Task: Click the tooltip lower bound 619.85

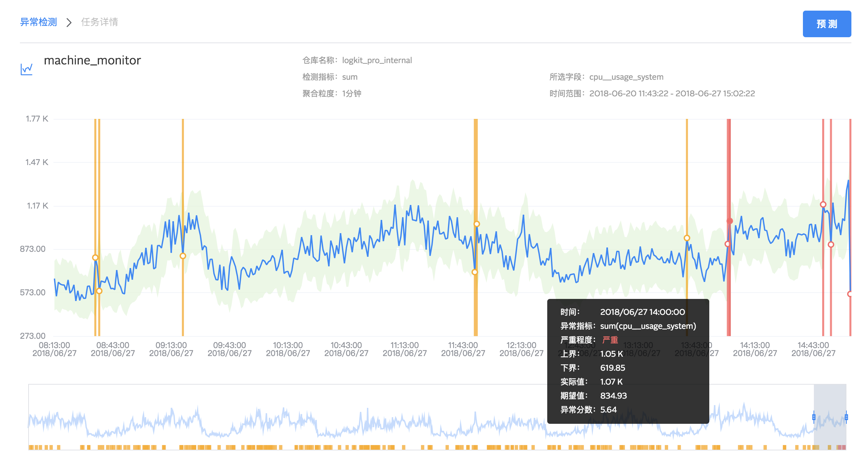Action: (613, 368)
